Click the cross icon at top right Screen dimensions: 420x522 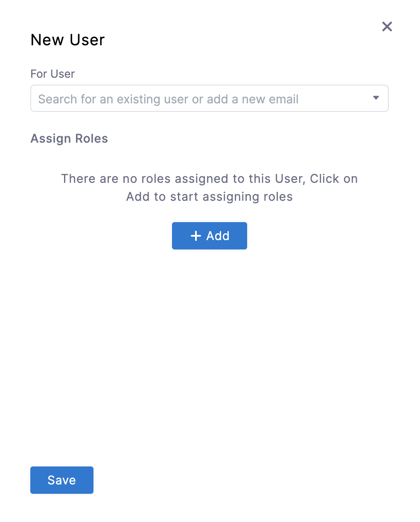(x=387, y=26)
